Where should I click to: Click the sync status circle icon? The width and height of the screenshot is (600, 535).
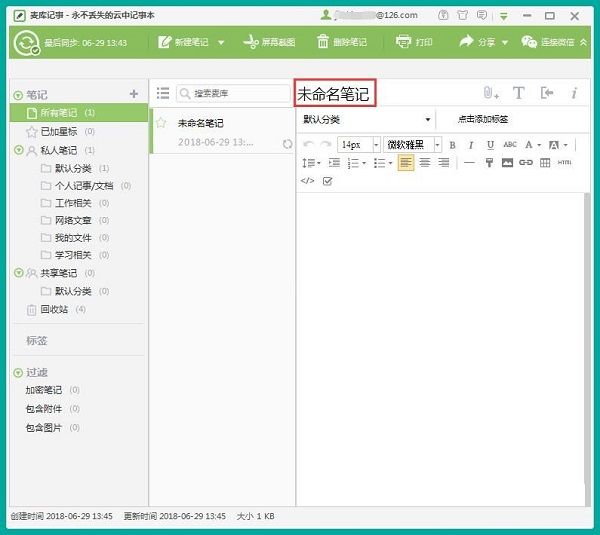26,42
